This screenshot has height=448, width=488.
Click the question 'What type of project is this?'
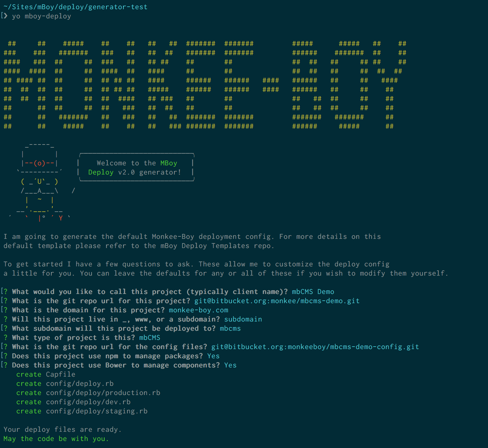(x=73, y=338)
